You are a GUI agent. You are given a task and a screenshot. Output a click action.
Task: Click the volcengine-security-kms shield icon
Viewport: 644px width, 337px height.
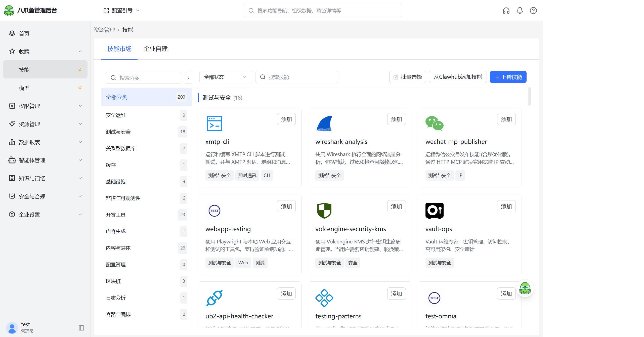324,211
